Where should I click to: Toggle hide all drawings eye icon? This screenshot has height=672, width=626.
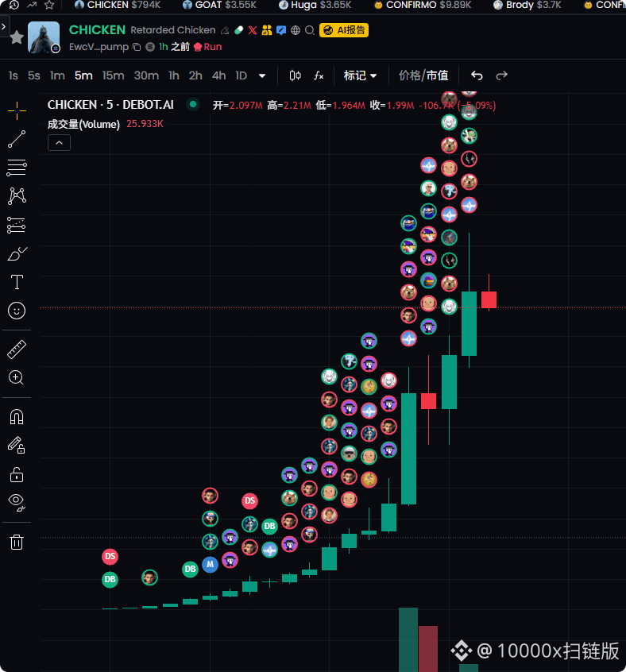[x=17, y=502]
